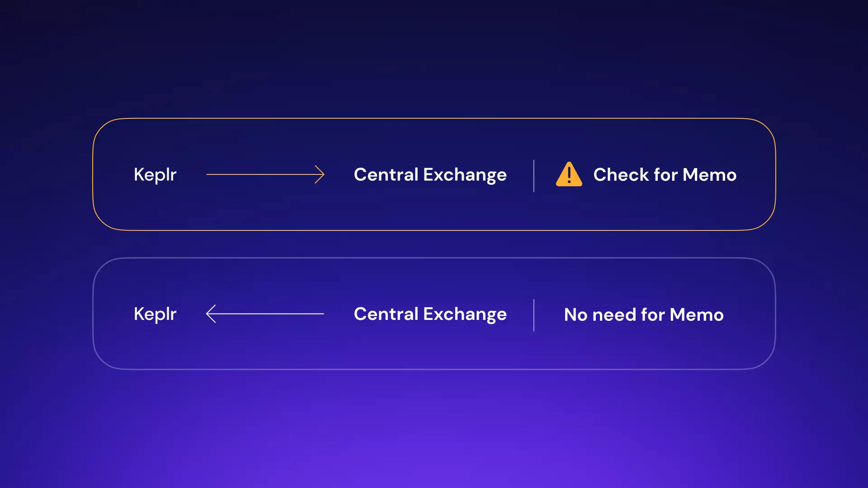The width and height of the screenshot is (868, 488).
Task: Click the word Exchange in the upper row
Action: [465, 175]
